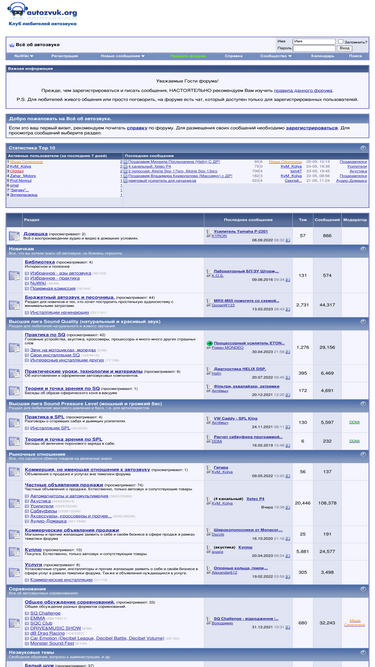The height and width of the screenshot is (667, 375).
Task: Open moderator DDM link in Практика в SPL row
Action: pyautogui.click(x=354, y=422)
